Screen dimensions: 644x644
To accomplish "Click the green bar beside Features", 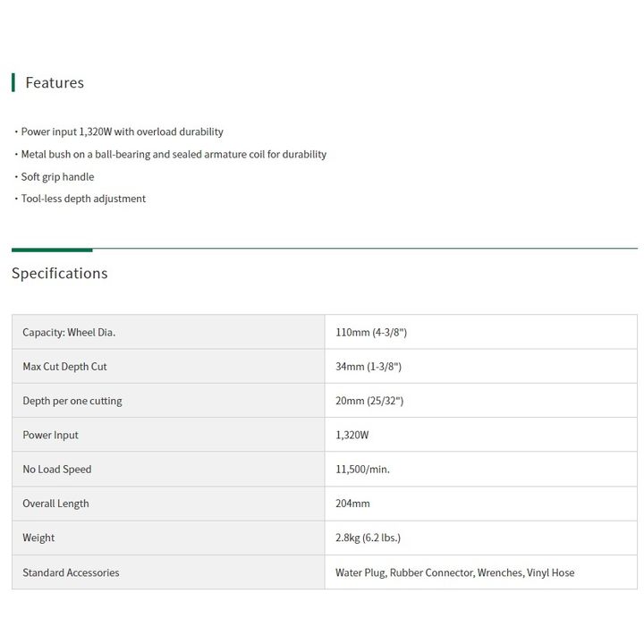I will tap(13, 82).
